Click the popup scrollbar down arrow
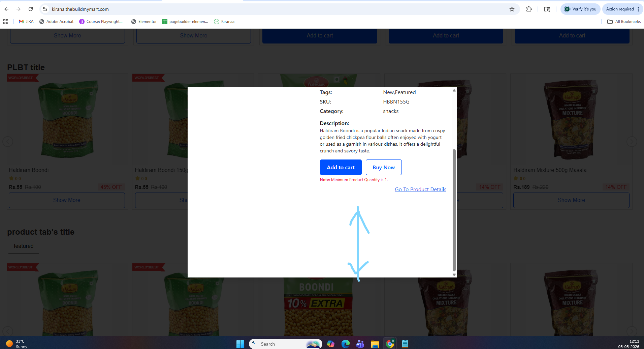This screenshot has width=644, height=349. (454, 275)
